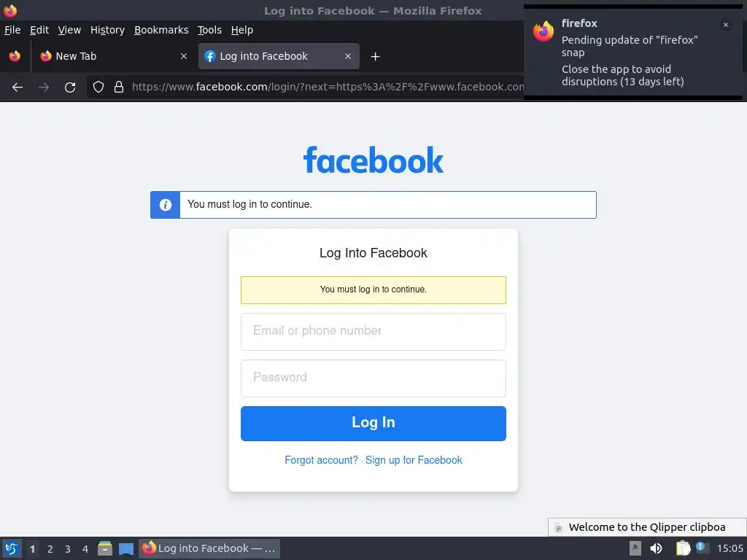Viewport: 747px width, 560px height.
Task: Open the removable media tray icon
Action: pyautogui.click(x=635, y=548)
